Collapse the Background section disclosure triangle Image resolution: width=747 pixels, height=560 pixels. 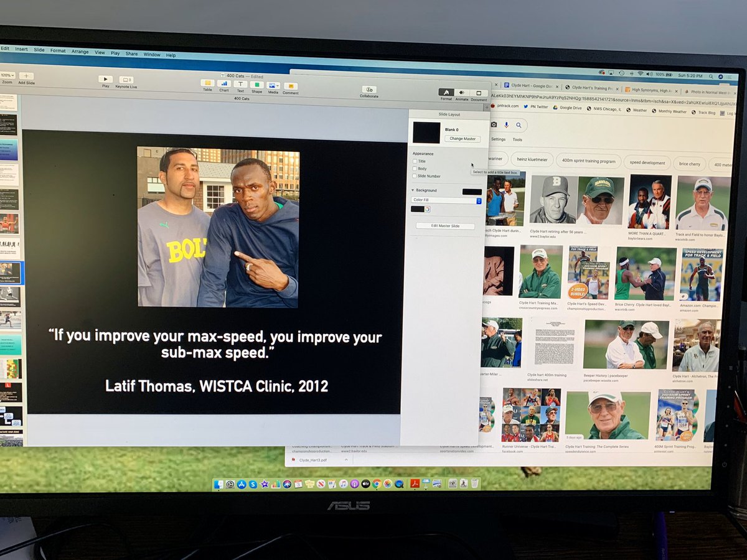(x=413, y=190)
